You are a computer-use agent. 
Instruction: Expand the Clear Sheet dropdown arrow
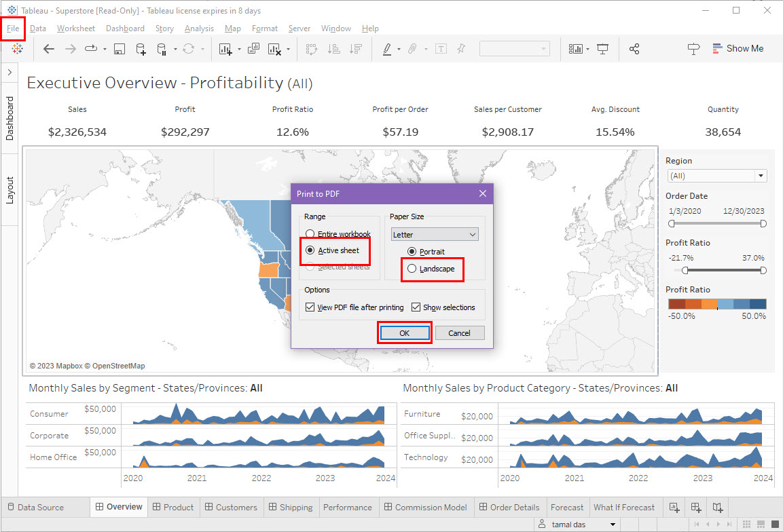click(288, 49)
